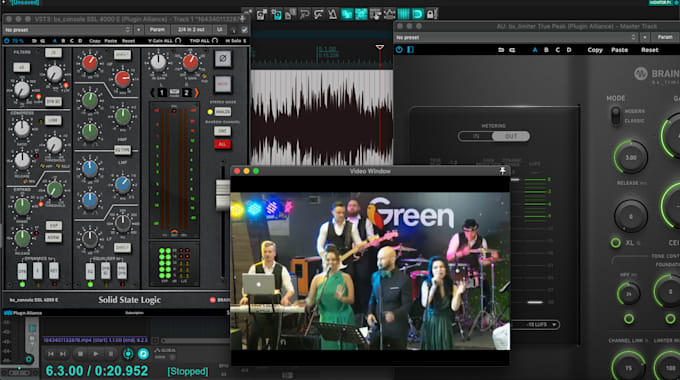Image resolution: width=680 pixels, height=380 pixels.
Task: Toggle item grouping in the main toolbar
Action: click(x=361, y=14)
